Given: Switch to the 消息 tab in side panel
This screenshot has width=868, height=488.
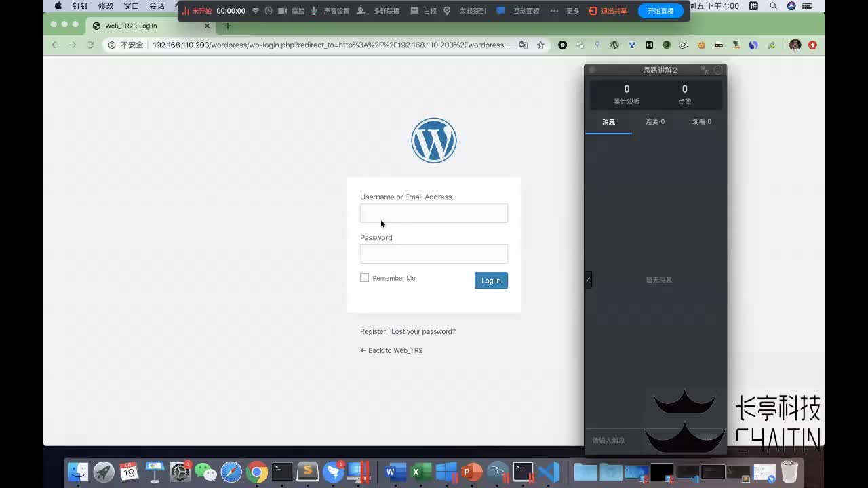Looking at the screenshot, I should (609, 122).
